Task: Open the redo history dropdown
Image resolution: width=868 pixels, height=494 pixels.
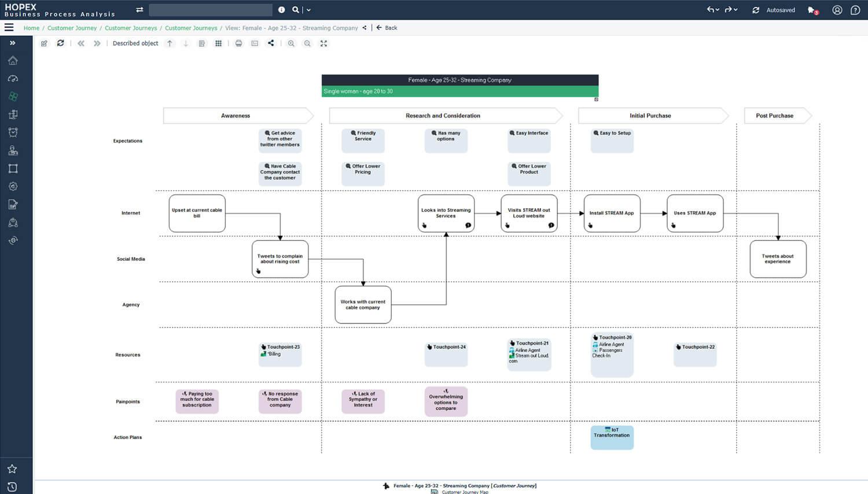Action: point(735,10)
